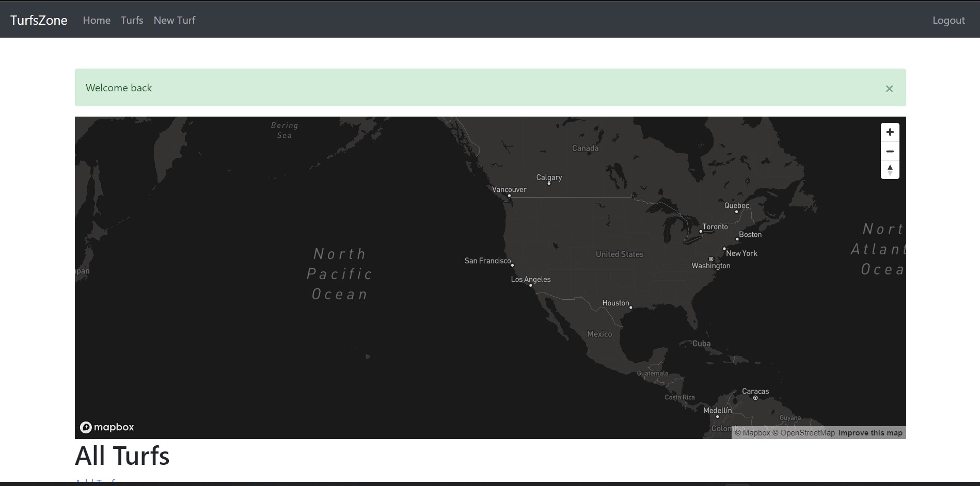Click the Quebec city label
The image size is (980, 486).
tap(736, 205)
